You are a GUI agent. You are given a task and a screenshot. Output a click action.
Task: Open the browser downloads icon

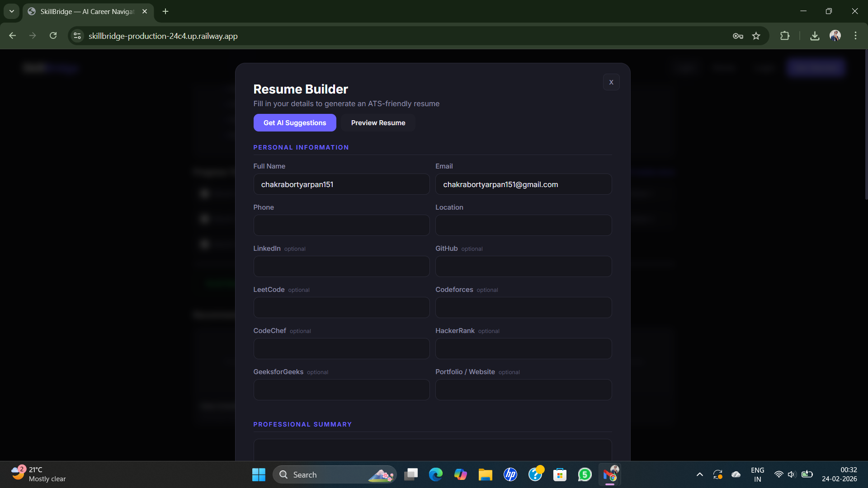(x=815, y=36)
